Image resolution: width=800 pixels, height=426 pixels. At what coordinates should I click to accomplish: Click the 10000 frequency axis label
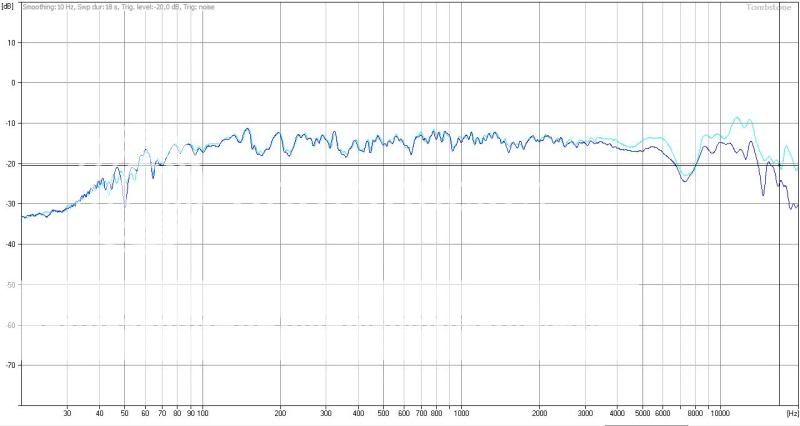720,412
